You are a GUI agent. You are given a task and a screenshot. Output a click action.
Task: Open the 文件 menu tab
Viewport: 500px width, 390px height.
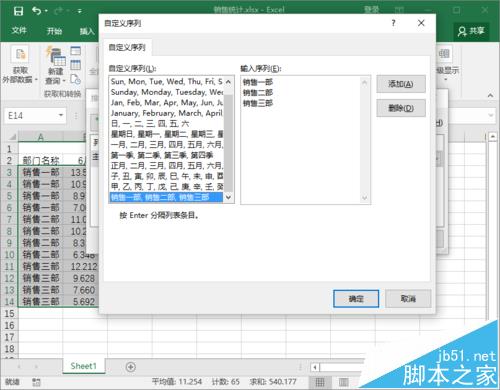[19, 31]
